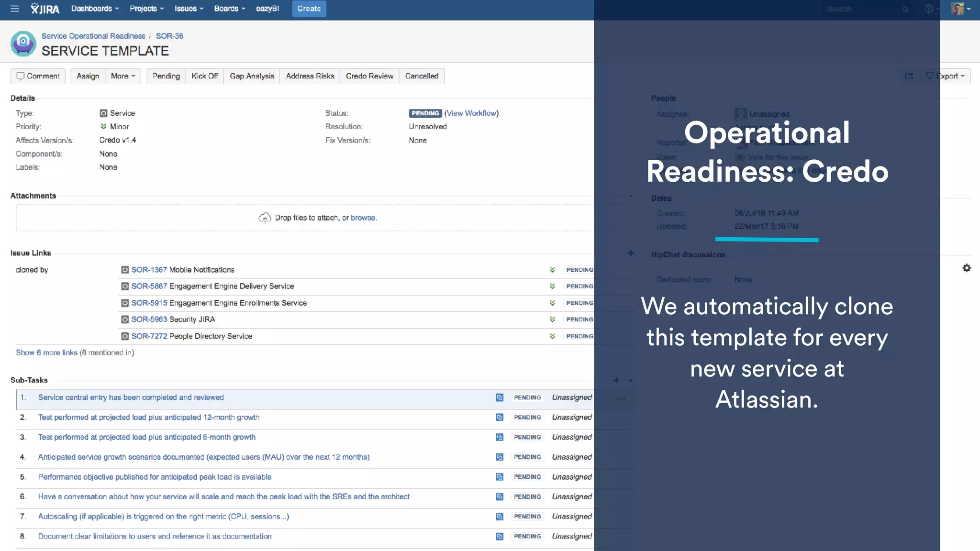
Task: Open linked issue SOR-5963
Action: (x=149, y=319)
